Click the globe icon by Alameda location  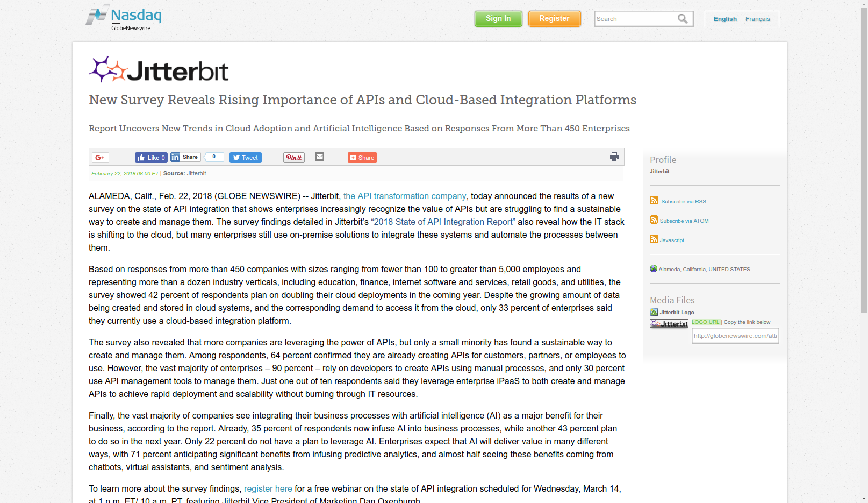tap(654, 268)
